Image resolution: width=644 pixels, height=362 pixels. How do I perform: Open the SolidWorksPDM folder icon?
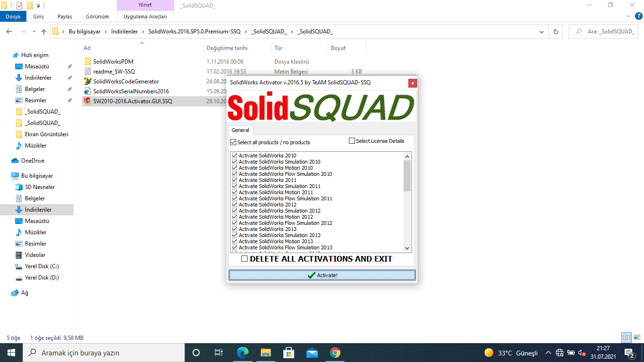[x=88, y=62]
